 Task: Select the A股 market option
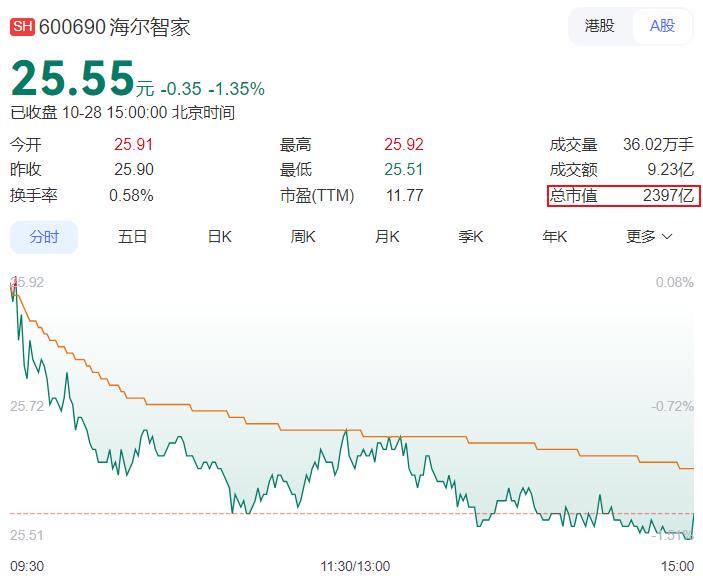coord(662,26)
